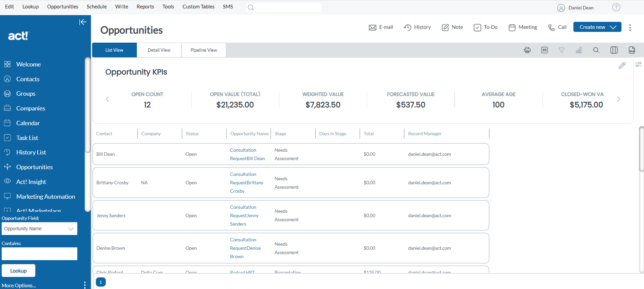Click the quote icon in list toolbar
644x289 pixels.
tap(545, 50)
